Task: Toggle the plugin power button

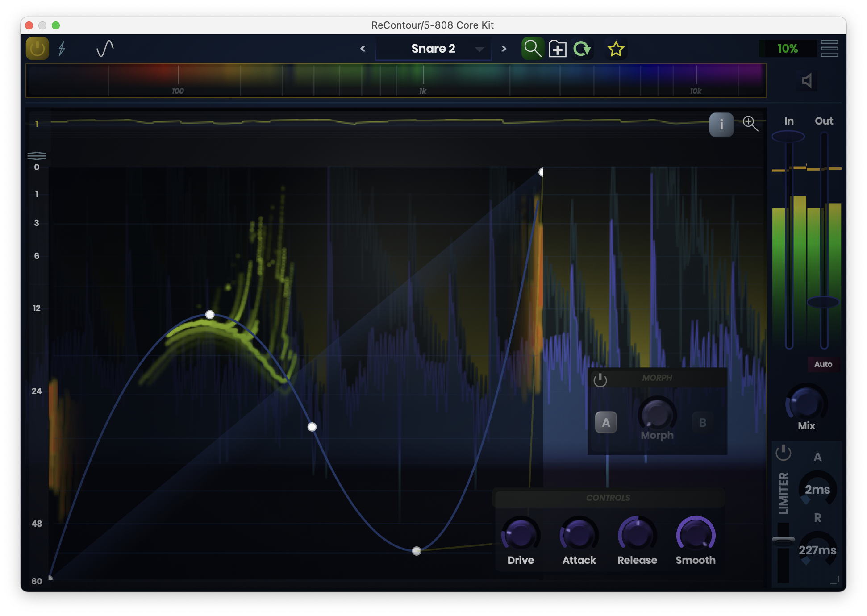Action: click(x=37, y=49)
